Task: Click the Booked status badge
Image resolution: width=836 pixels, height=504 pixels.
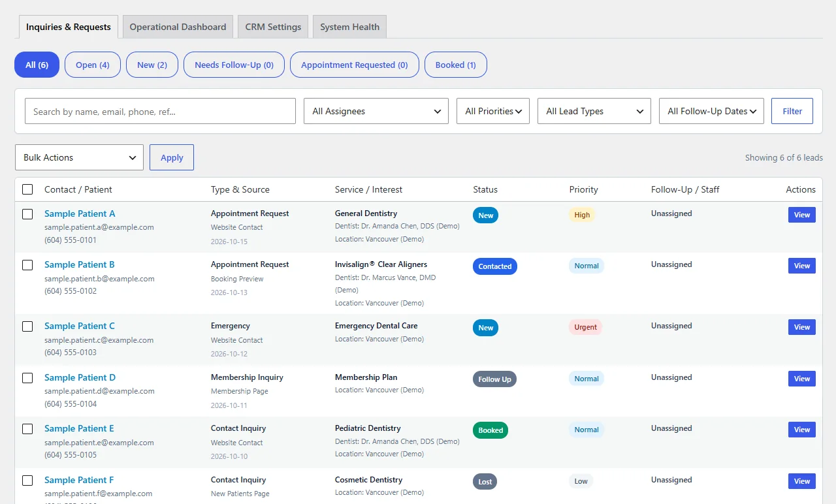Action: click(490, 430)
